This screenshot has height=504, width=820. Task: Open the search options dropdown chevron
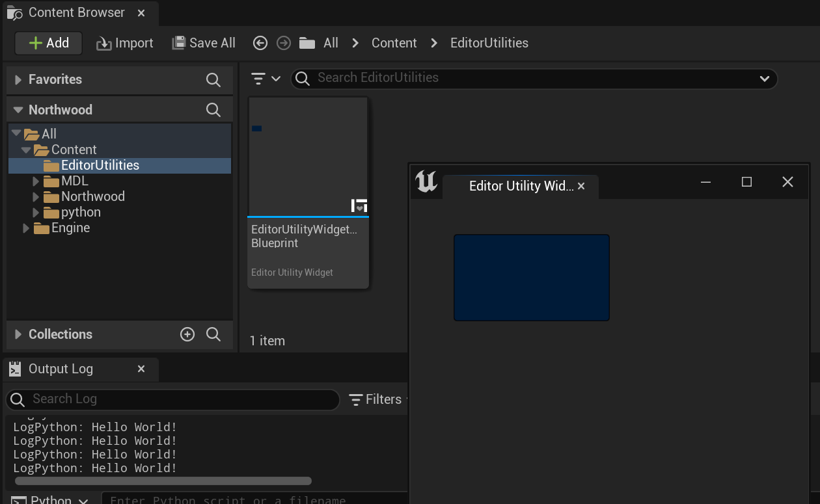pyautogui.click(x=765, y=79)
